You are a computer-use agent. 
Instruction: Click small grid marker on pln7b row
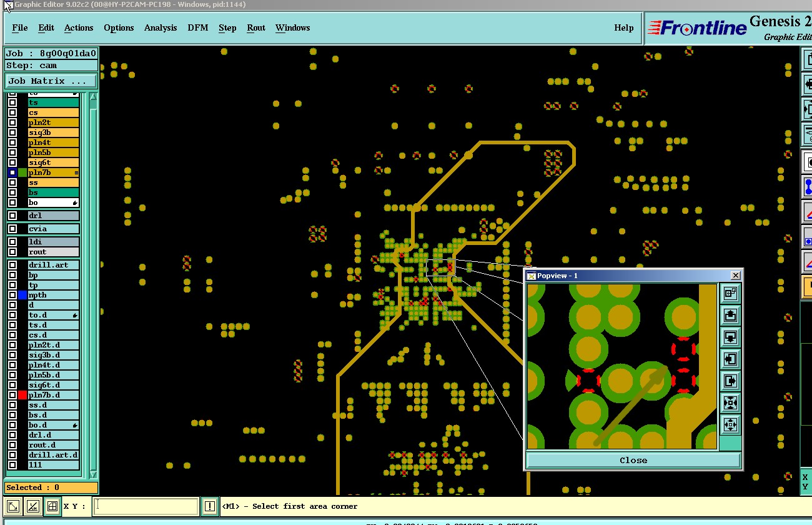point(76,172)
